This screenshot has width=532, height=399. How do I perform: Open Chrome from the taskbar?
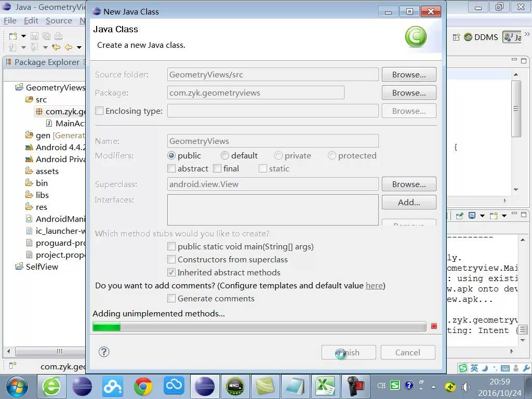pyautogui.click(x=143, y=387)
